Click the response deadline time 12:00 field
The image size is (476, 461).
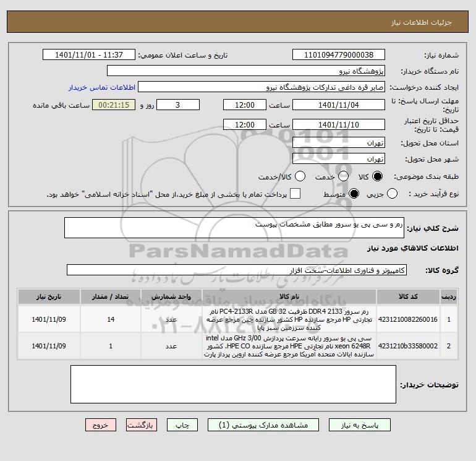click(245, 105)
